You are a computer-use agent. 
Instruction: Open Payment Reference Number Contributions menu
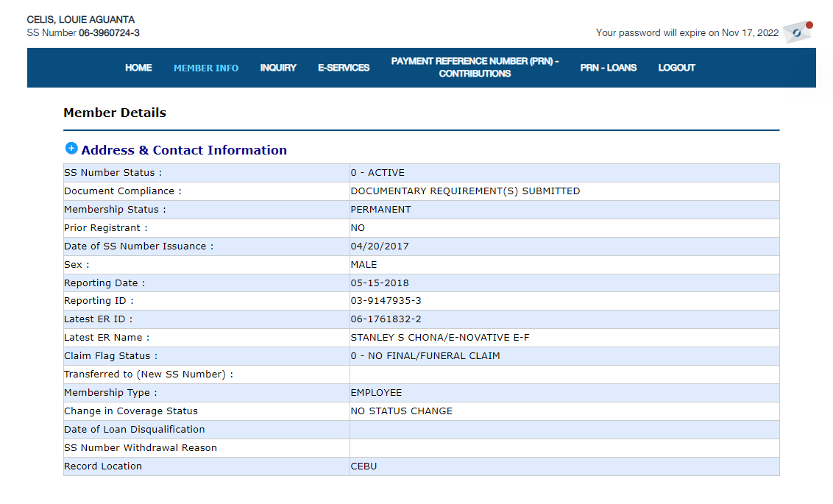475,68
